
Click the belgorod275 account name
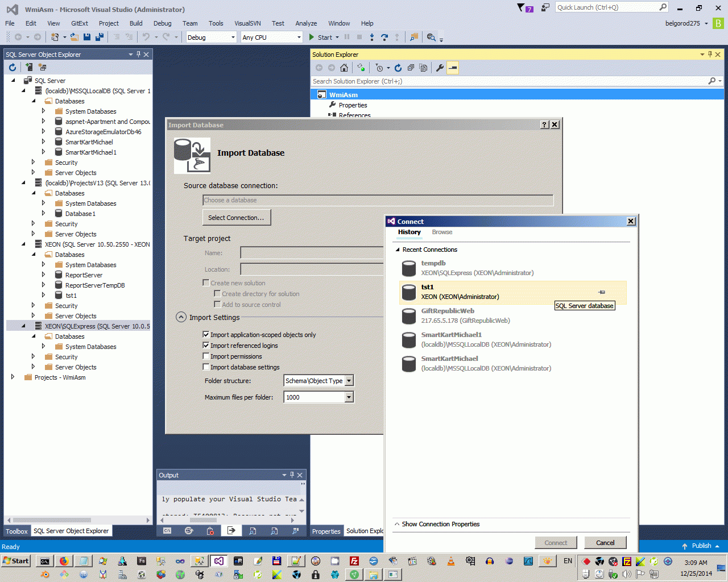(682, 23)
